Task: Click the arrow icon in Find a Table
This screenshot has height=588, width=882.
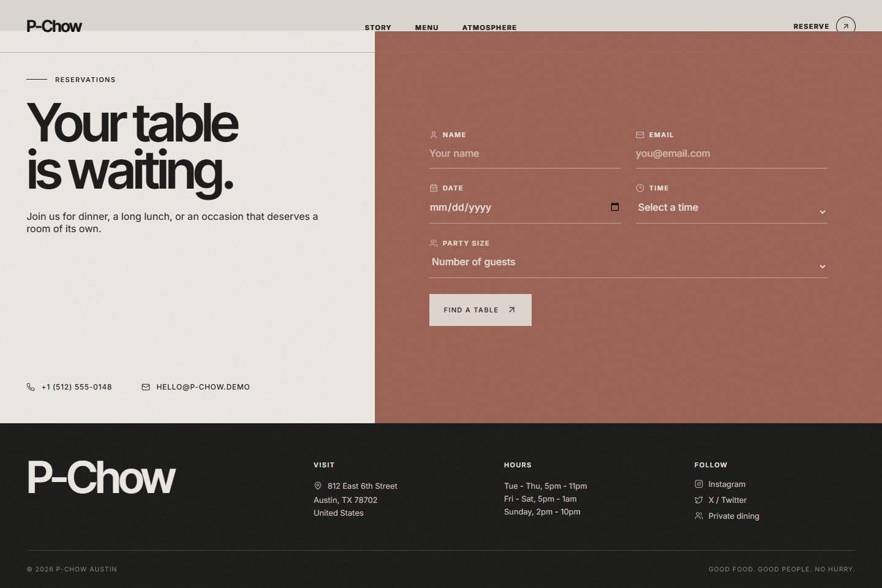Action: tap(511, 310)
